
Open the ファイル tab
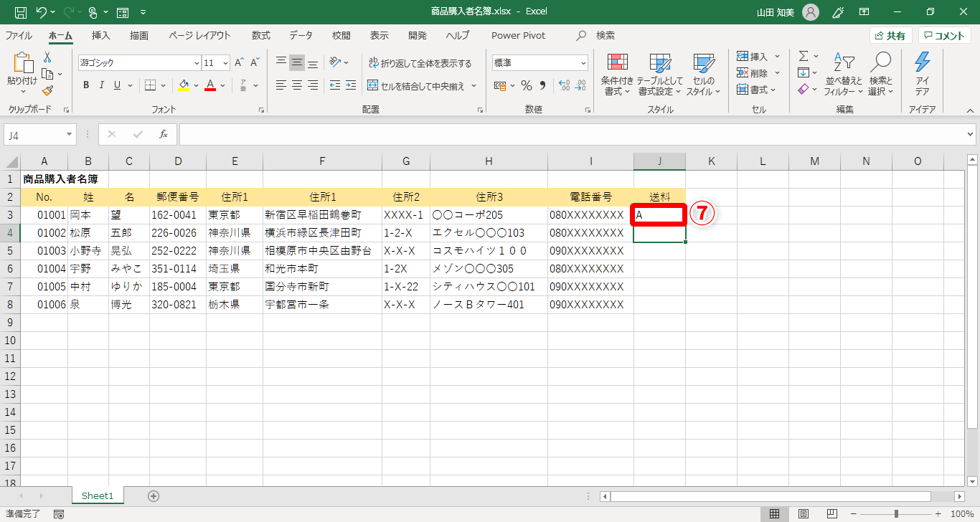(x=19, y=35)
